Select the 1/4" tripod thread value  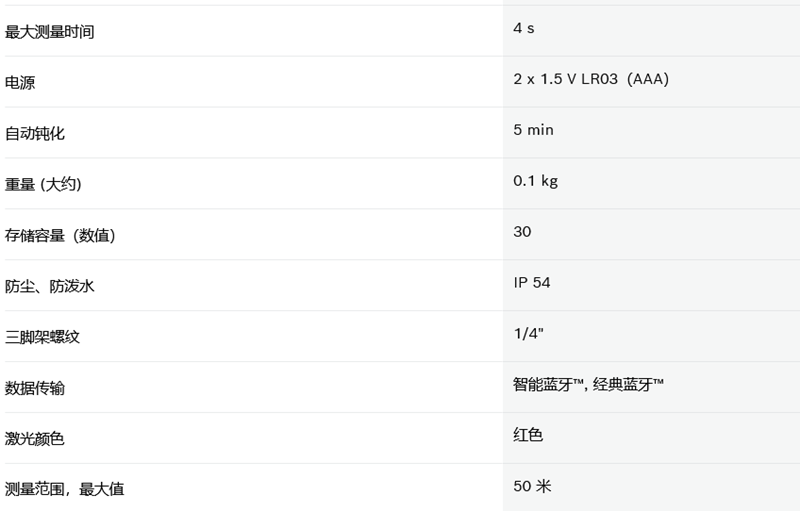click(529, 334)
